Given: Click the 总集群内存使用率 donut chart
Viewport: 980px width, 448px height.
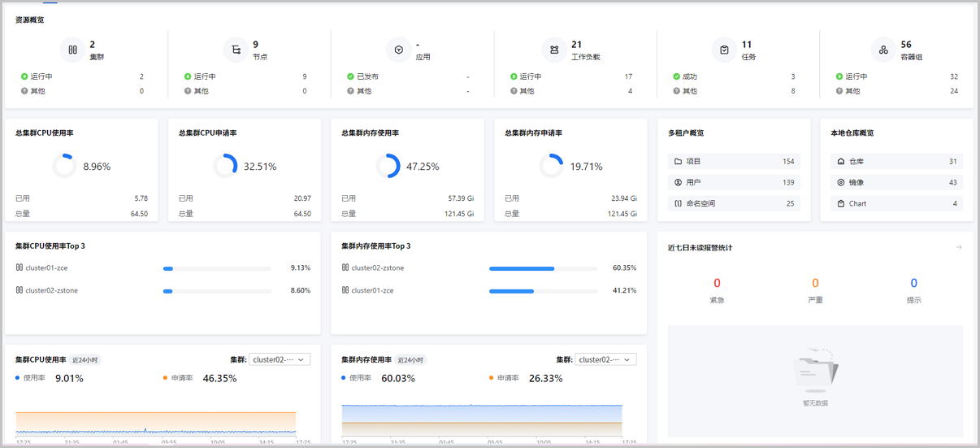Looking at the screenshot, I should click(388, 166).
